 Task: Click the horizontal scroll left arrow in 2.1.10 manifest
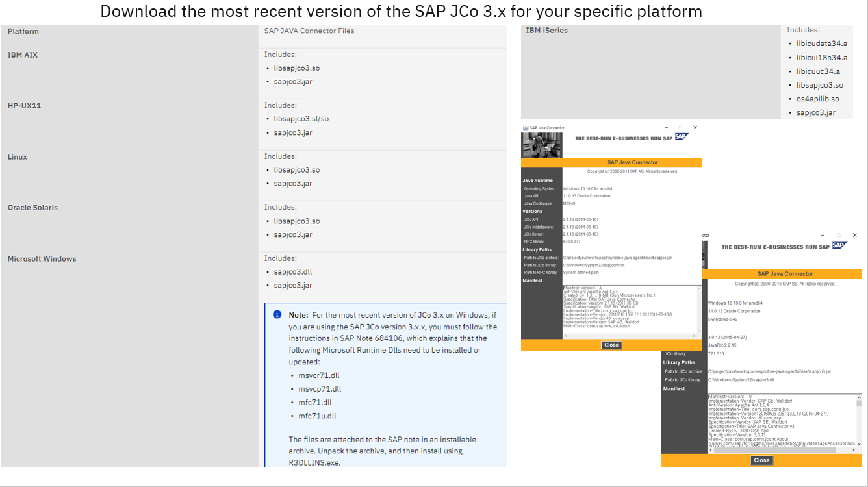click(566, 336)
